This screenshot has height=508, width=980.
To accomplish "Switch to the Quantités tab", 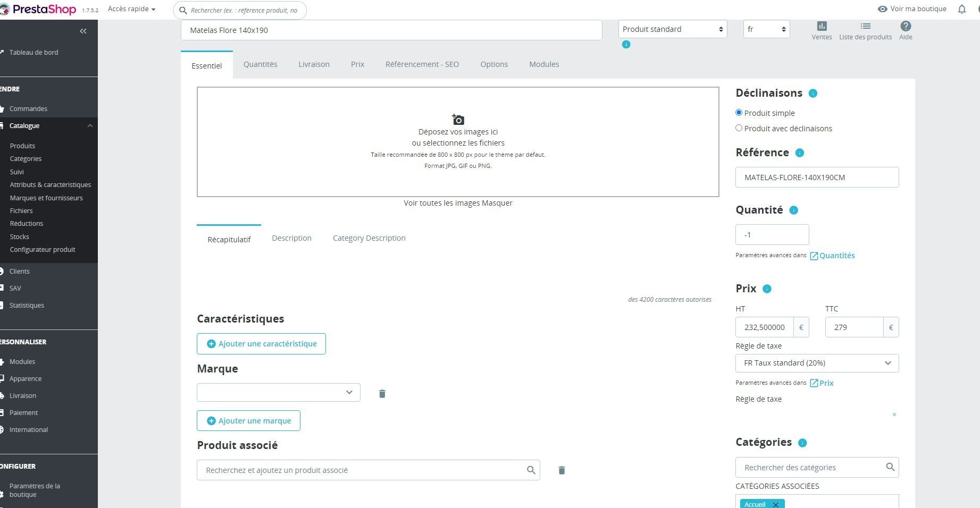I will click(x=261, y=64).
